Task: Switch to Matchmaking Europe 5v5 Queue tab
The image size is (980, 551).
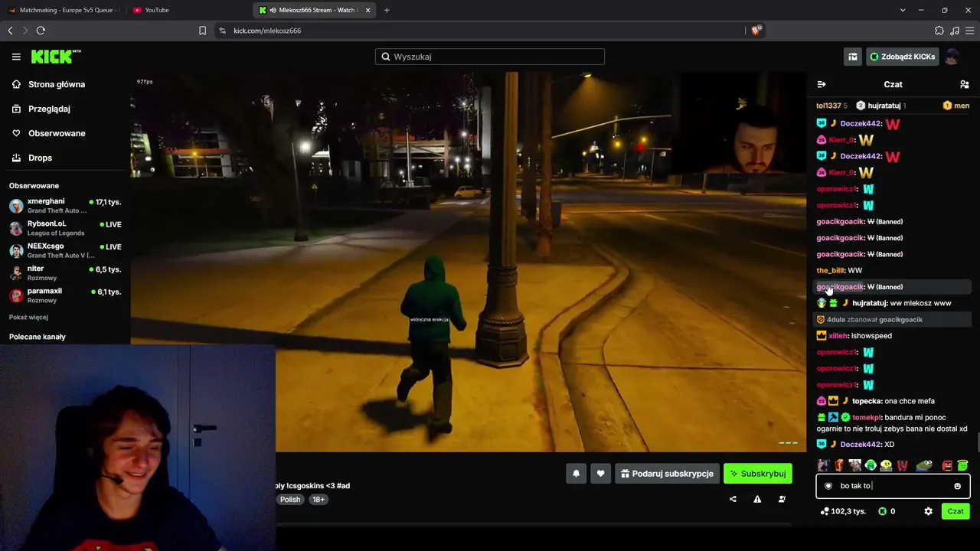Action: [62, 10]
